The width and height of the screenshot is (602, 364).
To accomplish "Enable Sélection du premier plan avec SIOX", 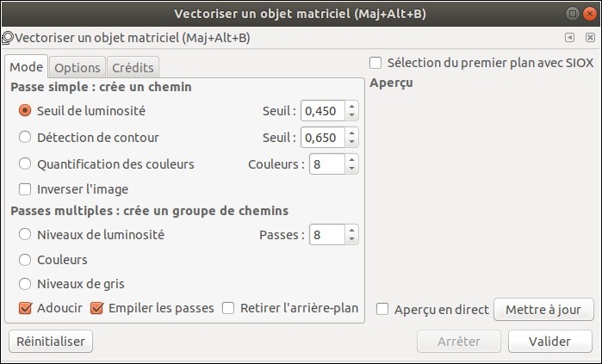I will click(x=375, y=63).
